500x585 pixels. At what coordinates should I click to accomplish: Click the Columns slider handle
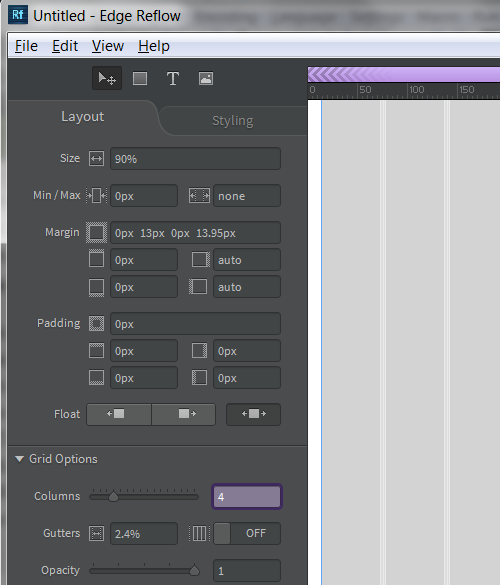coord(113,497)
